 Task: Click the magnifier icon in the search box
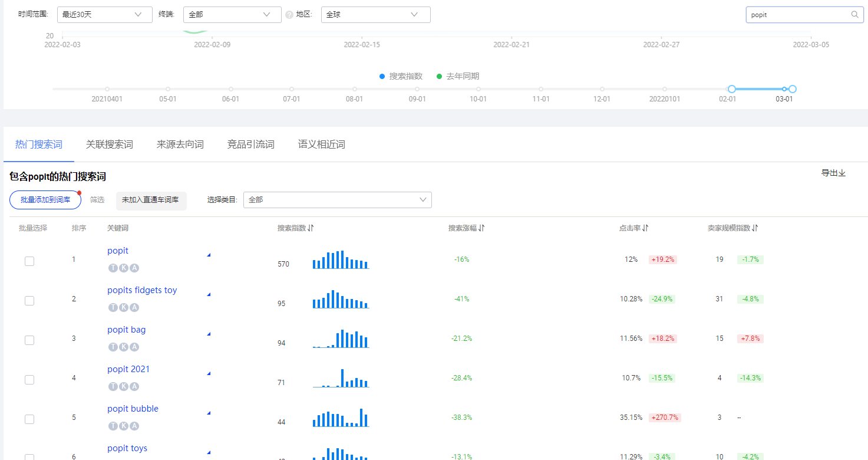tap(854, 14)
